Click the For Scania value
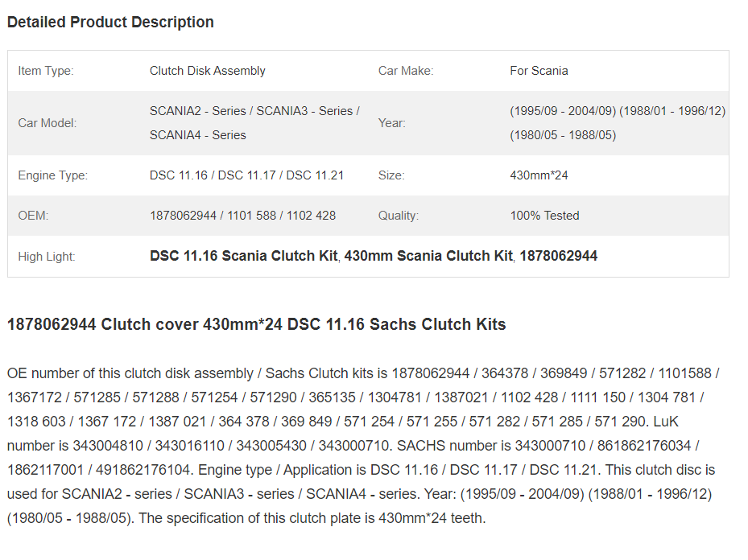This screenshot has width=748, height=560. 539,71
